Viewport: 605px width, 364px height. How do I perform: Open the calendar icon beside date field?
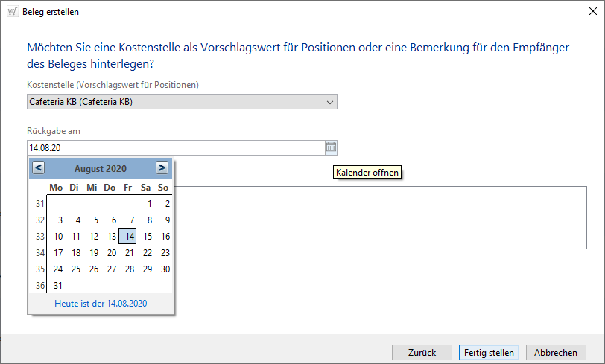(x=332, y=148)
